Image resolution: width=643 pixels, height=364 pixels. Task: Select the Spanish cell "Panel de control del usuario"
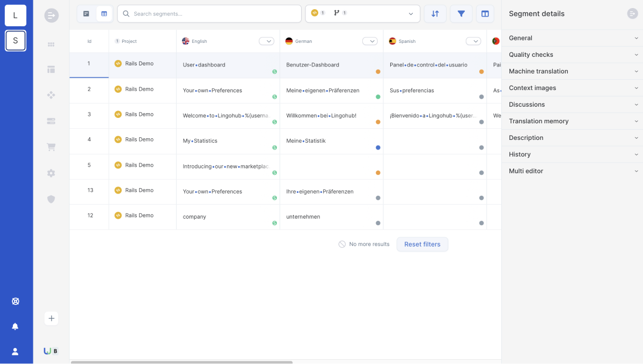(435, 65)
